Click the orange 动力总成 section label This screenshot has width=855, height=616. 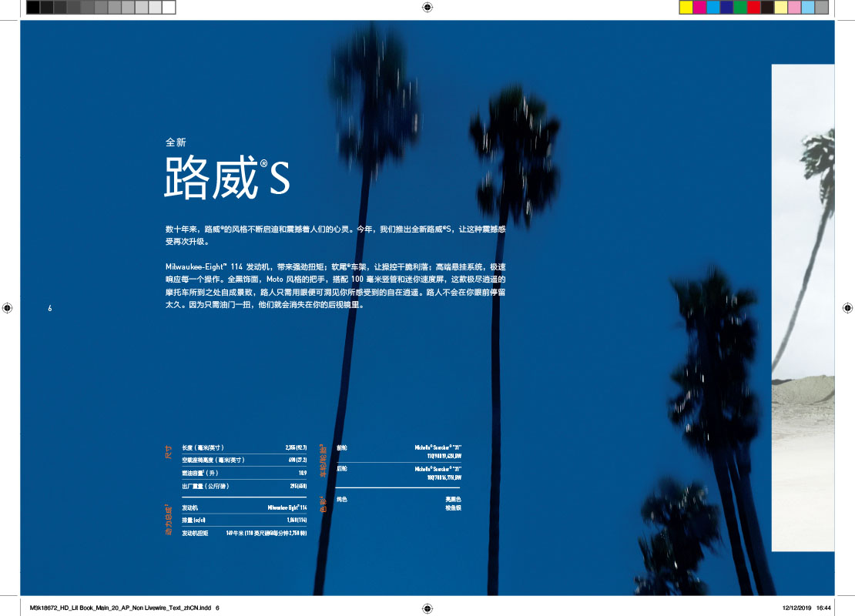click(168, 520)
